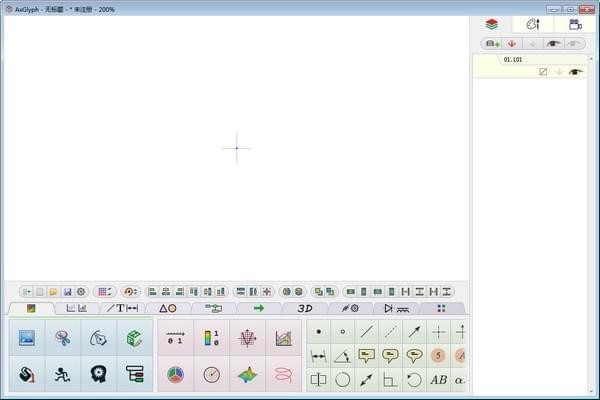Switch to the color palette panel tab
The height and width of the screenshot is (400, 600).
(533, 24)
